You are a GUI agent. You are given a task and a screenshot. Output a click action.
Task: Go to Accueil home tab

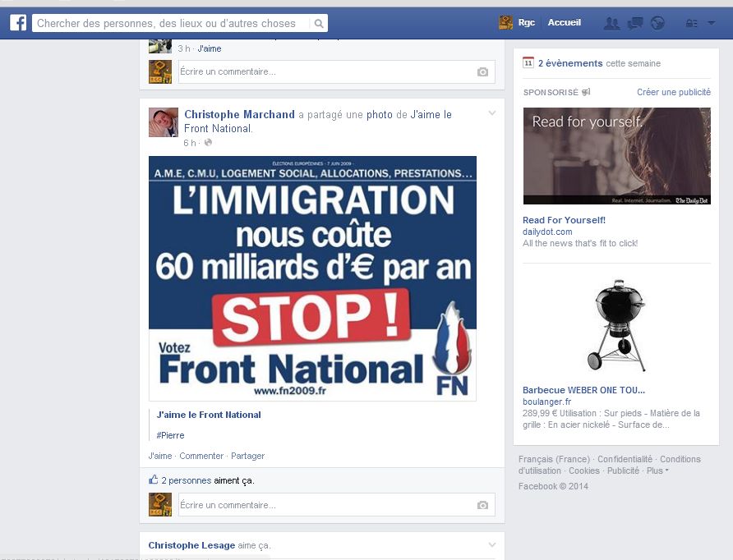[565, 22]
